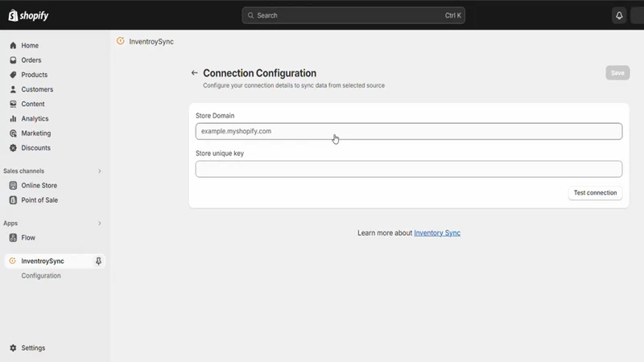This screenshot has height=362, width=644.
Task: Click the Content icon
Action: [x=13, y=104]
